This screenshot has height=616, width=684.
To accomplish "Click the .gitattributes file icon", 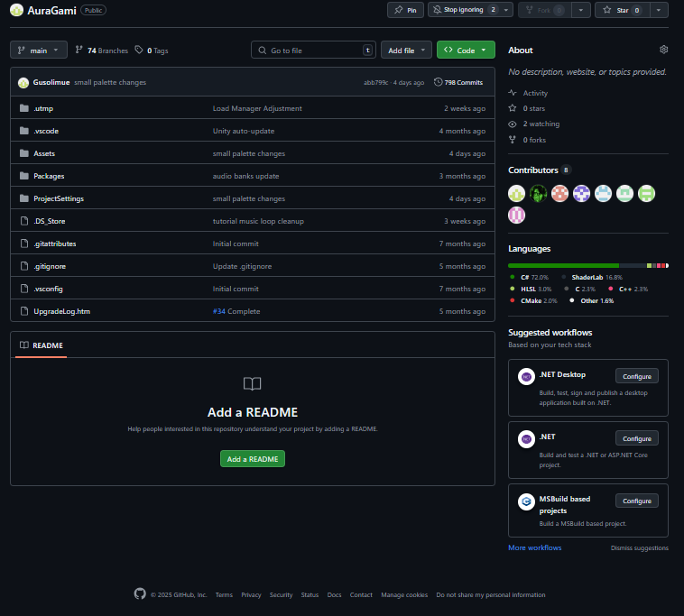I will (24, 244).
